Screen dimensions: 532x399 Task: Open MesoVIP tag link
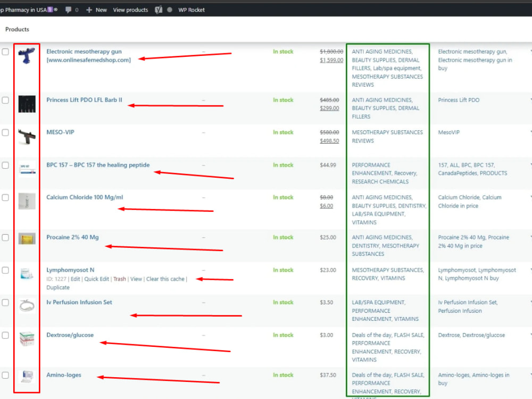pyautogui.click(x=448, y=132)
